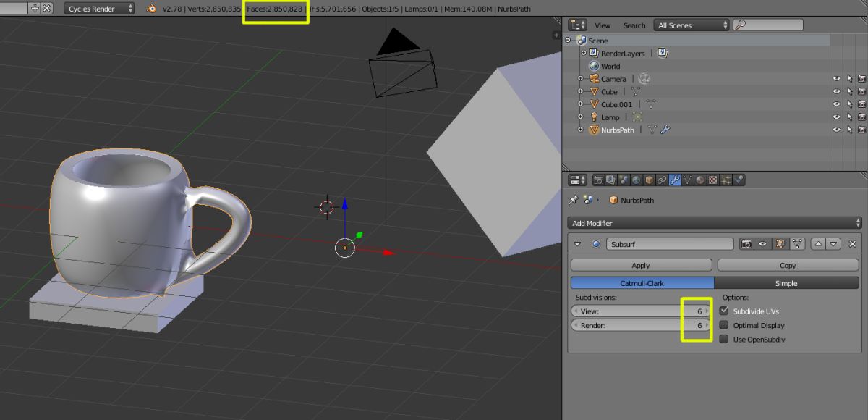Toggle Subsurf modifier adjust edit cage

click(797, 244)
